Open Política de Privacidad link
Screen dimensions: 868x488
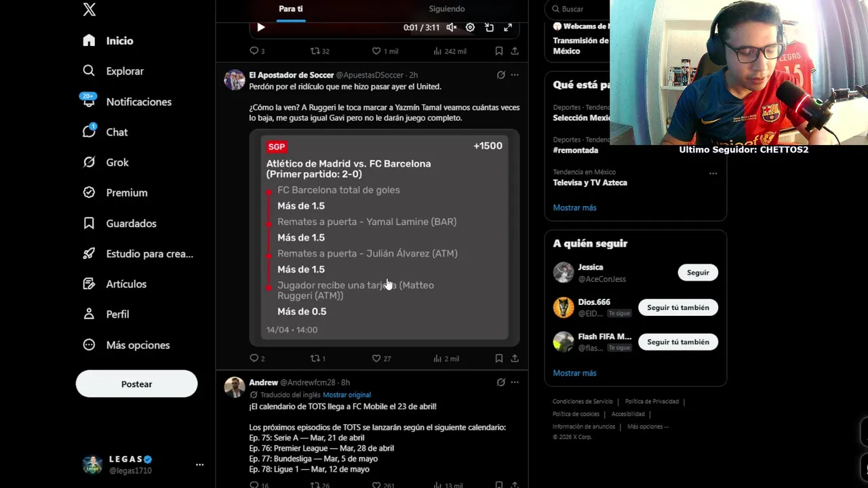tap(652, 402)
